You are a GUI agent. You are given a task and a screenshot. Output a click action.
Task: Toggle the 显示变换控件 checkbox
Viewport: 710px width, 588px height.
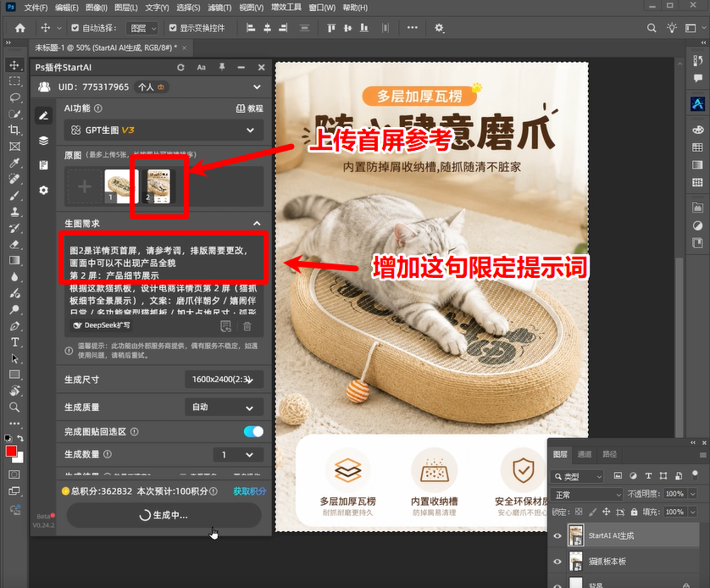(x=173, y=28)
